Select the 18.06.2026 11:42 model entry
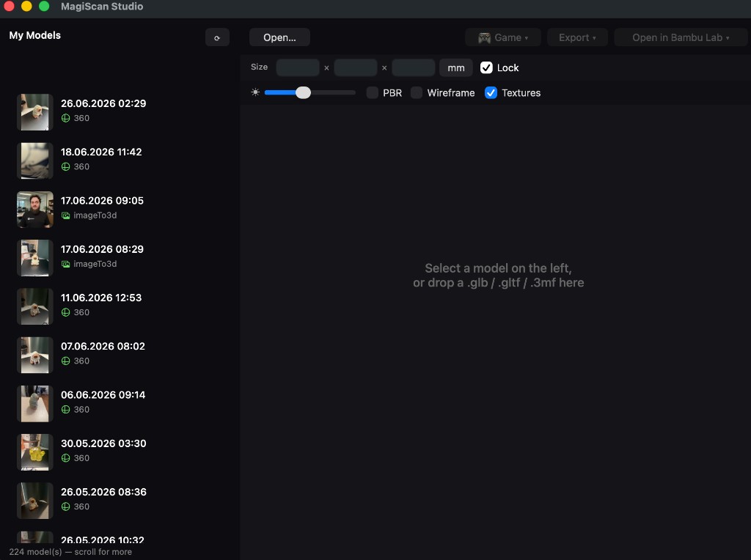This screenshot has width=751, height=560. tap(121, 161)
